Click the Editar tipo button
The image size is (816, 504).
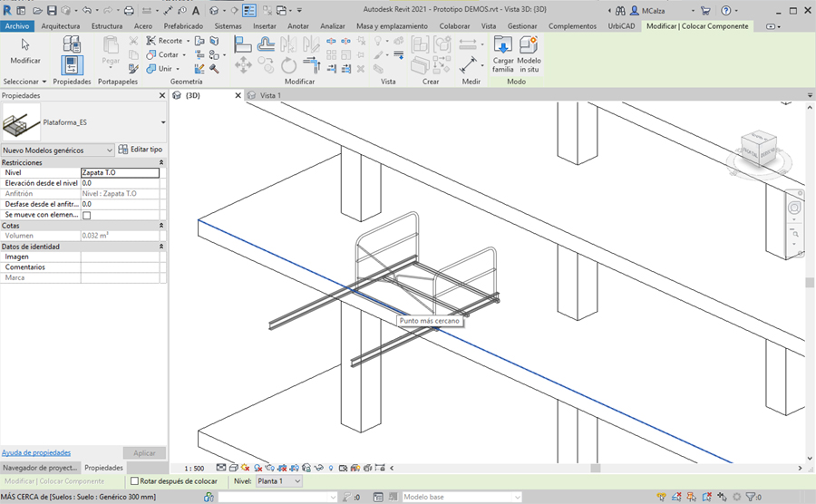point(141,150)
